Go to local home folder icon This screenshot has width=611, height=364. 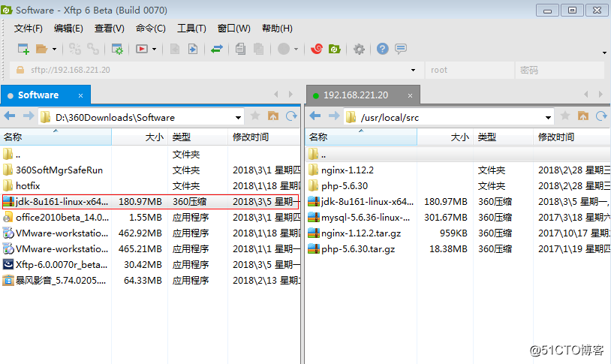(273, 116)
